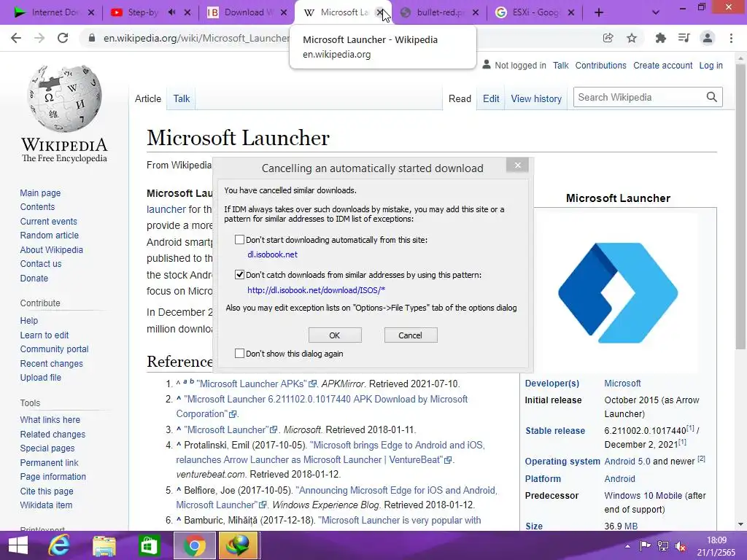Open Random article in sidebar
Image resolution: width=747 pixels, height=560 pixels.
click(x=49, y=236)
